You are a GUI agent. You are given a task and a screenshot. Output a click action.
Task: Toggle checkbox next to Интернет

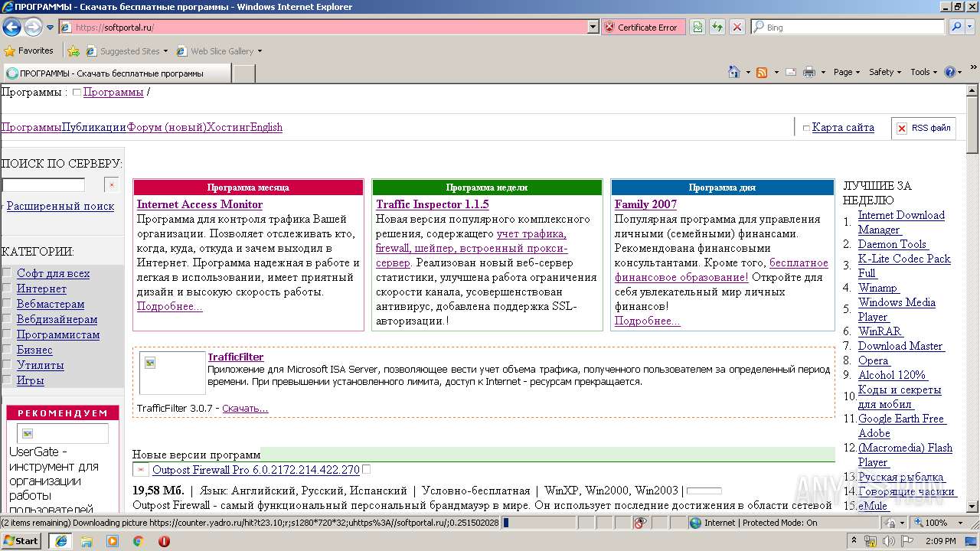[7, 288]
